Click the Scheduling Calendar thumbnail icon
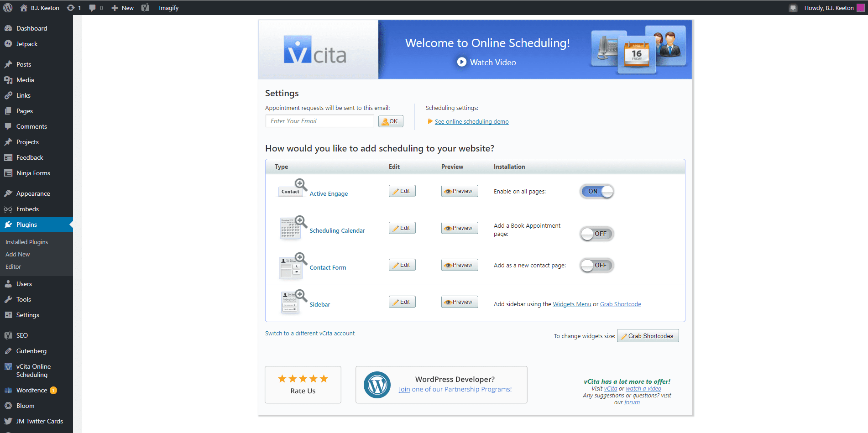This screenshot has height=433, width=868. [x=293, y=227]
